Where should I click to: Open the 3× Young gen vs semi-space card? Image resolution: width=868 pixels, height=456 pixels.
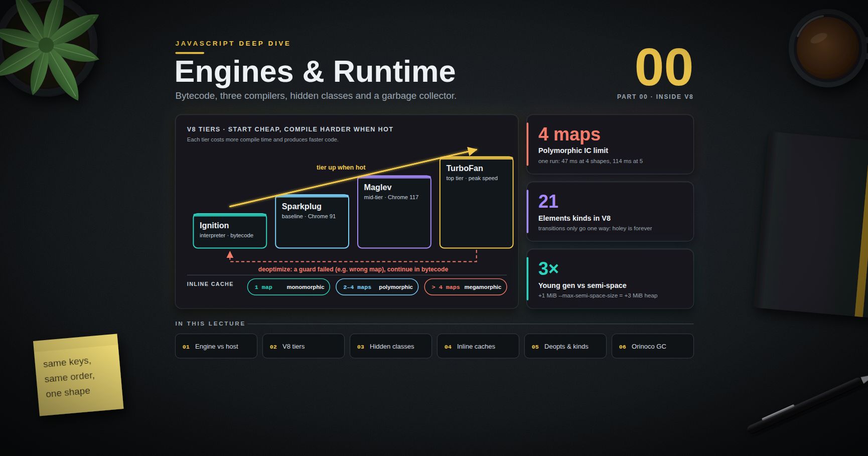610,279
